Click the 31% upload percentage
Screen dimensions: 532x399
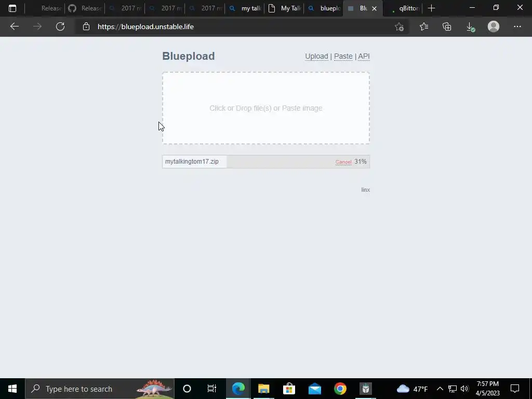point(361,162)
